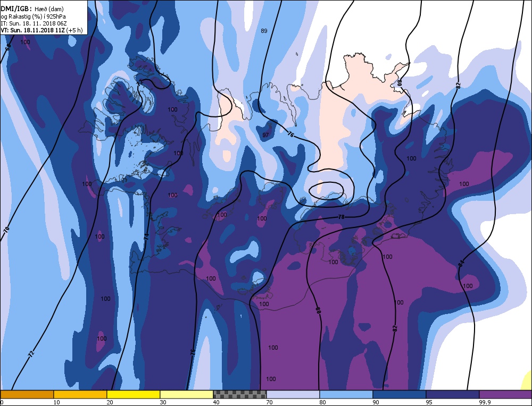The width and height of the screenshot is (532, 406).
Task: Click the purple above-99.9 legend swatch
Action: (x=505, y=394)
